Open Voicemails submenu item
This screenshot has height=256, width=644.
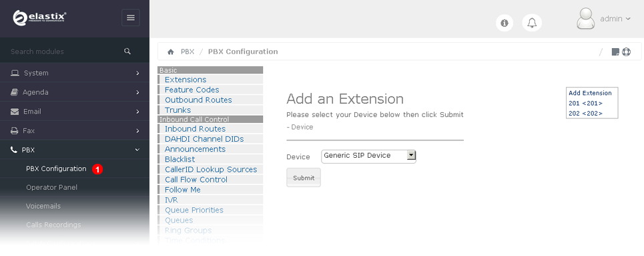coord(43,206)
